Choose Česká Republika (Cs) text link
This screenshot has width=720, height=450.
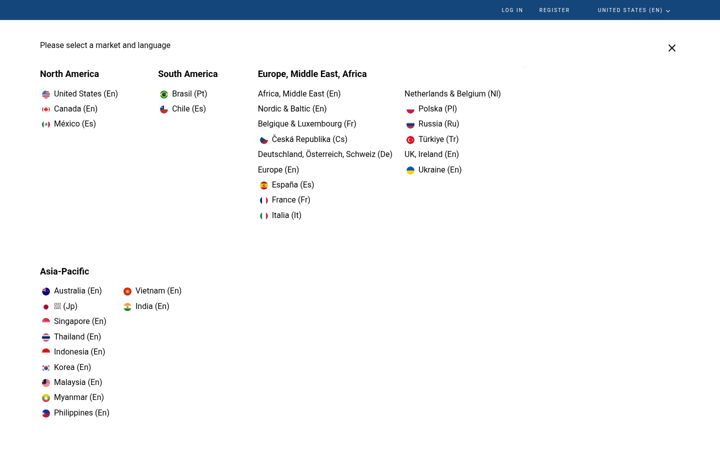pyautogui.click(x=309, y=139)
